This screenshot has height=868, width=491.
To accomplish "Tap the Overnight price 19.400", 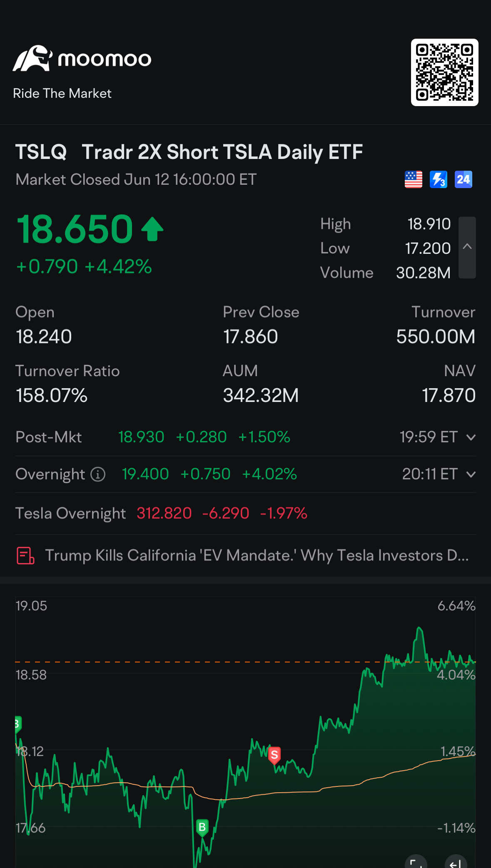I will point(145,474).
